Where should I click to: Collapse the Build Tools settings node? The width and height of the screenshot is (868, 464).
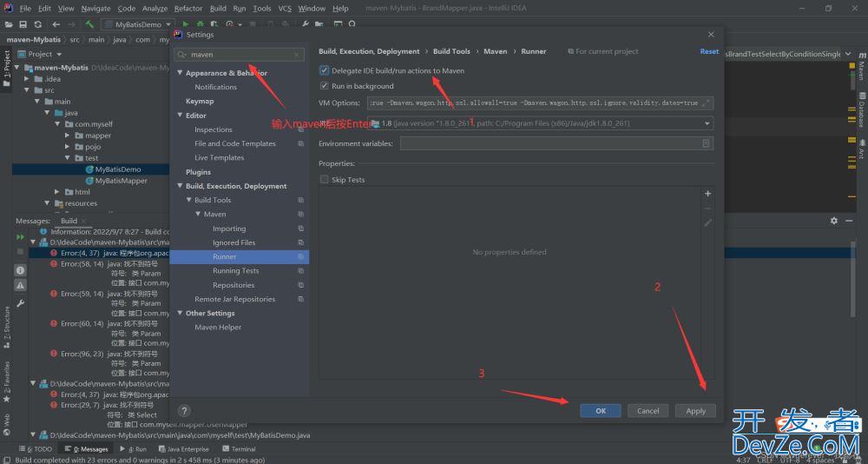pyautogui.click(x=188, y=200)
